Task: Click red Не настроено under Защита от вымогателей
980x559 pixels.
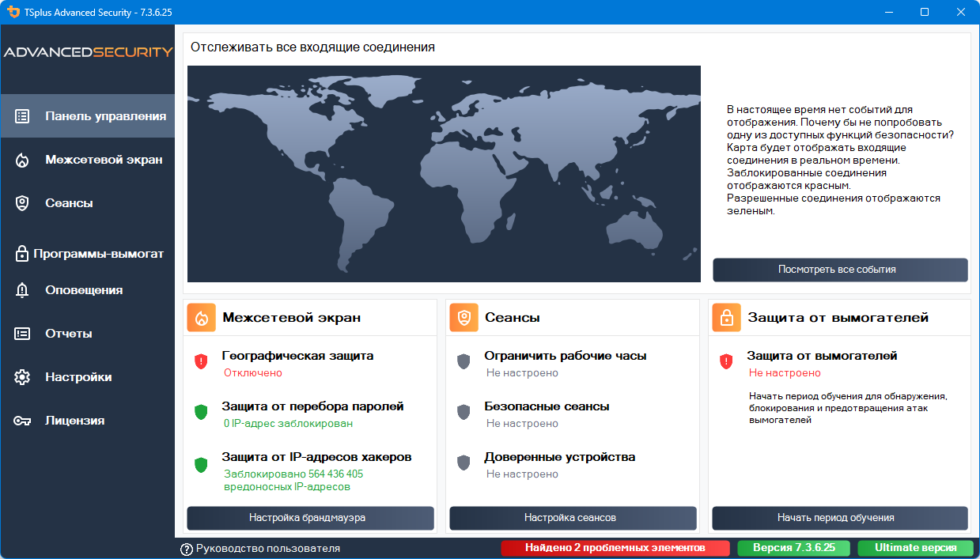Action: coord(785,373)
